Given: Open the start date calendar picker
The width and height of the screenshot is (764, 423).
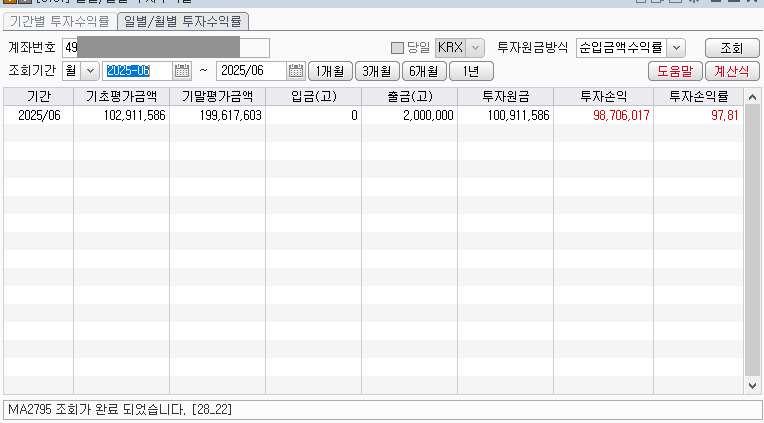Looking at the screenshot, I should (x=181, y=71).
